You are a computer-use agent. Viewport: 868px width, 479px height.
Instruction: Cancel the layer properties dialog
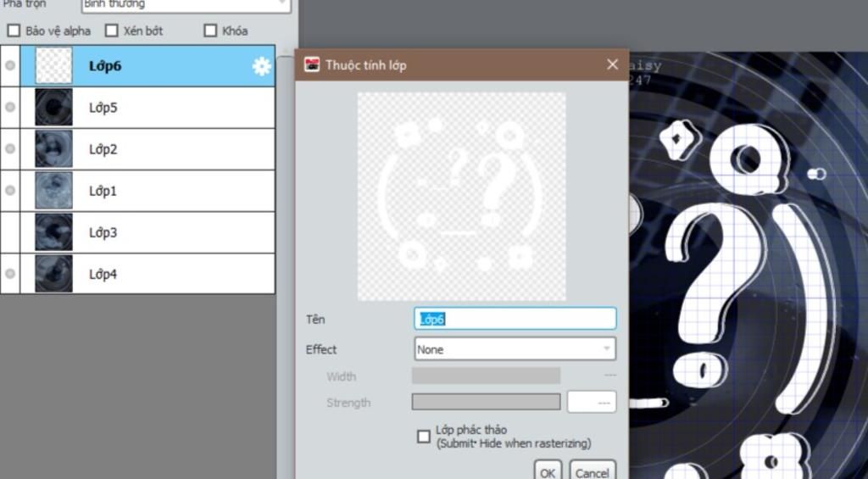(593, 471)
